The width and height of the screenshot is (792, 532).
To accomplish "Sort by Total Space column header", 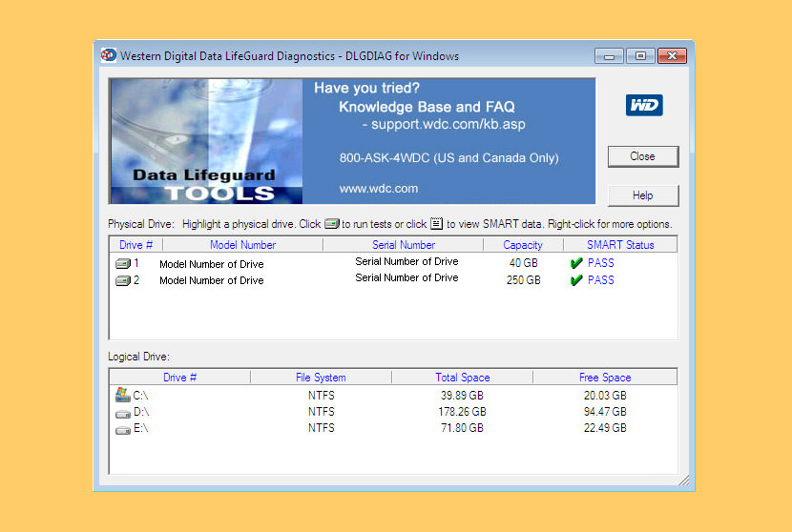I will 462,377.
